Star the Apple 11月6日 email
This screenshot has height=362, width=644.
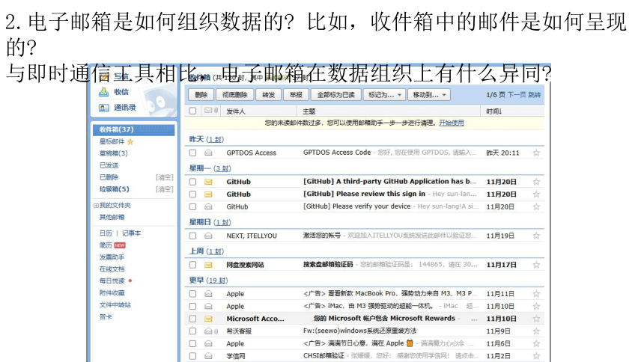click(536, 343)
